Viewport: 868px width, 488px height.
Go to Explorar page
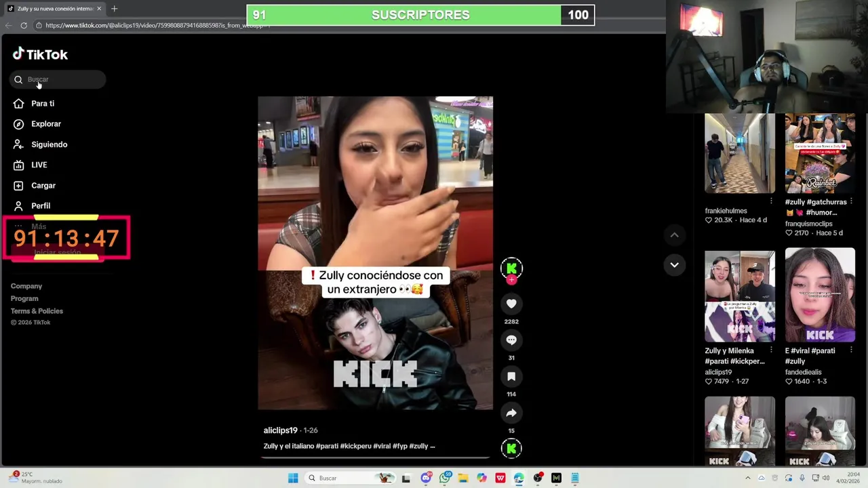tap(37, 124)
